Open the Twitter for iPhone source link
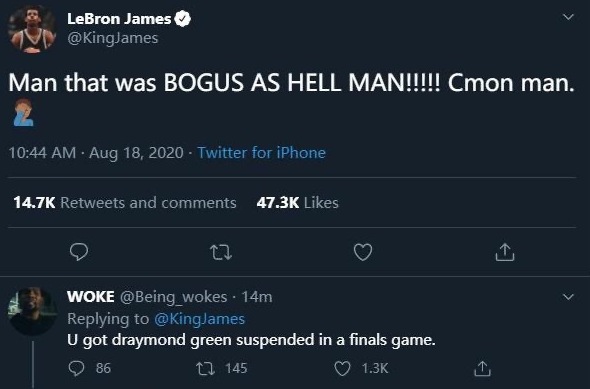The height and width of the screenshot is (389, 590). pos(262,153)
